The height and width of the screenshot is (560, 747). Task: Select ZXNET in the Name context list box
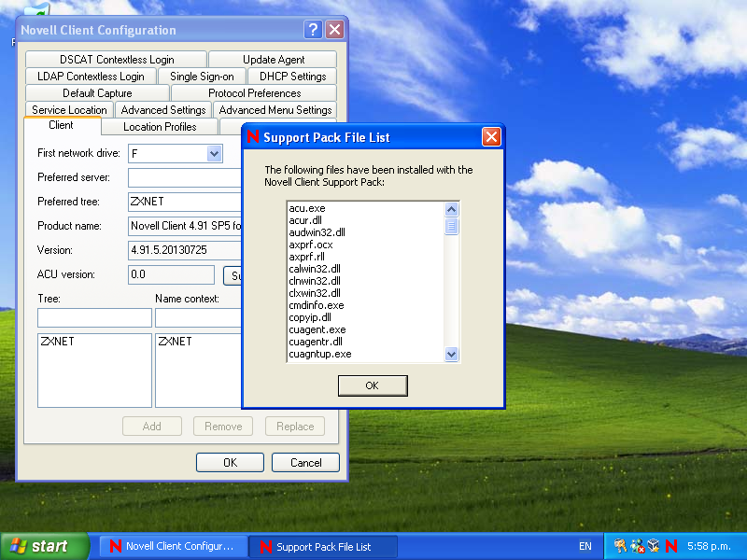coord(175,342)
